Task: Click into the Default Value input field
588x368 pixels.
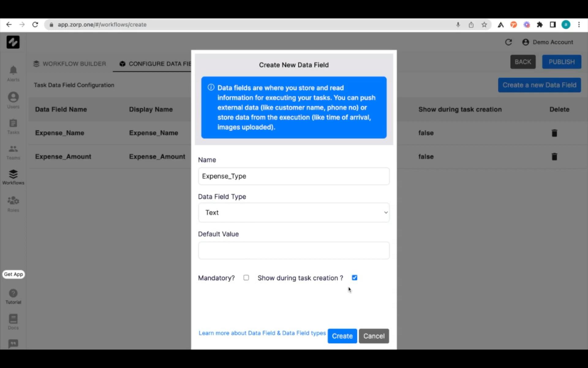Action: (293, 251)
